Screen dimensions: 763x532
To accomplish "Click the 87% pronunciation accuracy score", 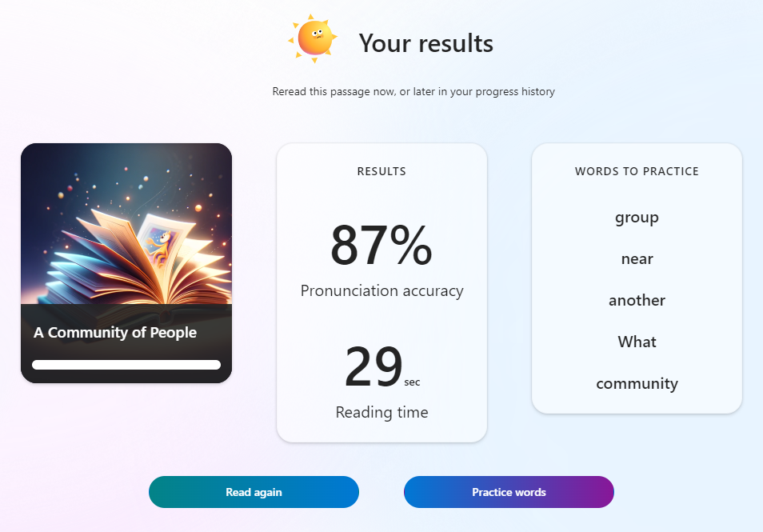I will pyautogui.click(x=381, y=245).
